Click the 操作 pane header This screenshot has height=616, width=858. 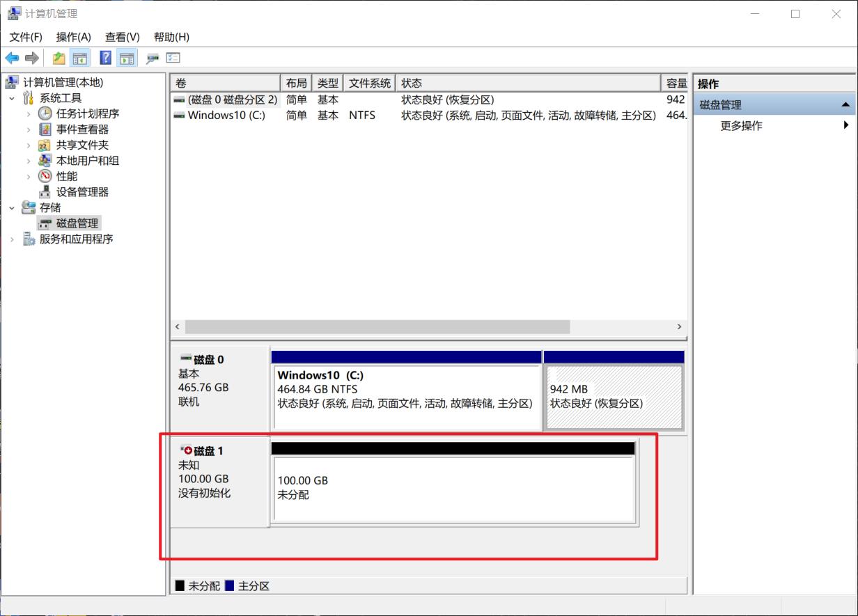coord(774,84)
